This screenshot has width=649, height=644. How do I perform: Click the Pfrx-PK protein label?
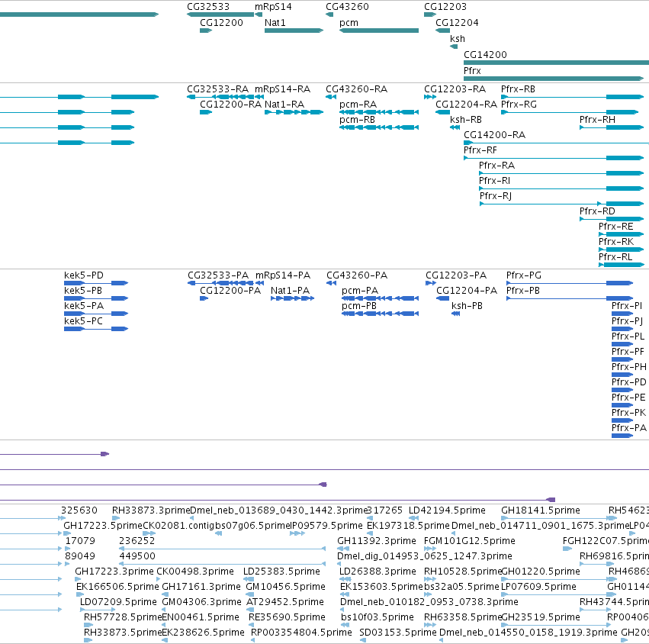(x=628, y=413)
